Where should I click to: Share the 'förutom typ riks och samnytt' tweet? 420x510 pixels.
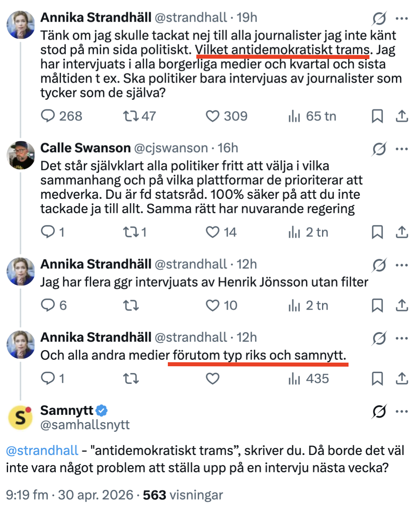402,378
